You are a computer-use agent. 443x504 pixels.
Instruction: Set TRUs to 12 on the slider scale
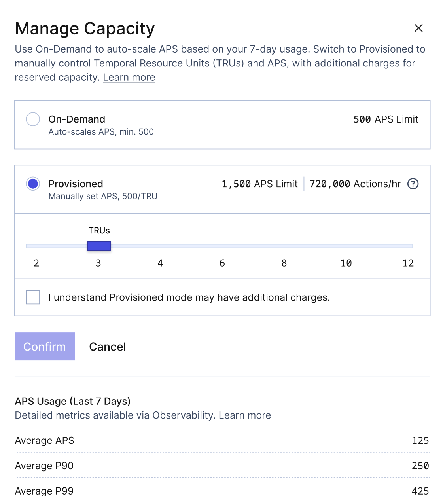click(408, 246)
